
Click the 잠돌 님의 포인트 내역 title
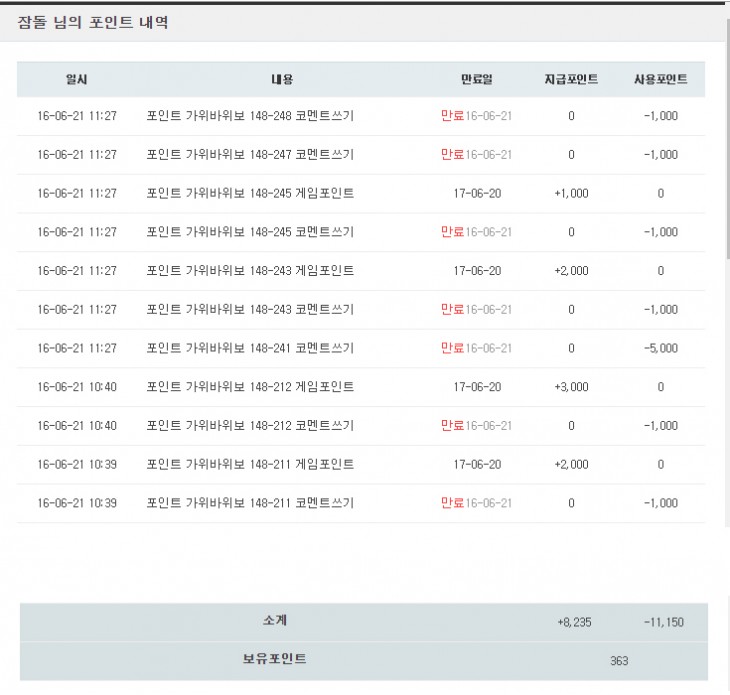92,23
